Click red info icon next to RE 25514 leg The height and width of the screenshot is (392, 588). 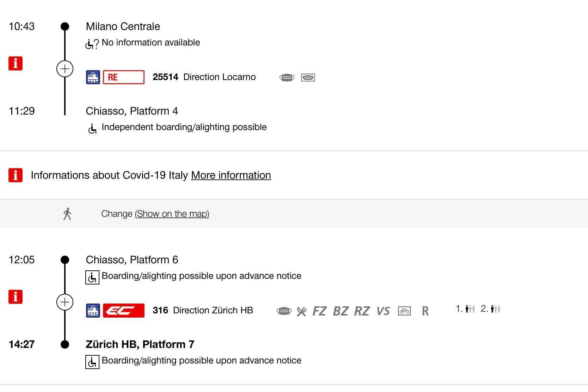(16, 64)
